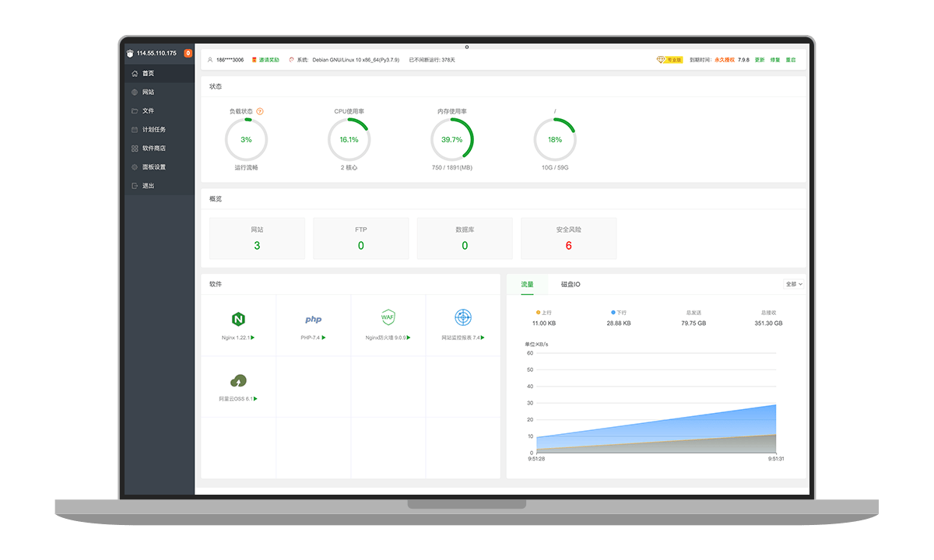Open the 文件 files sidebar item

pyautogui.click(x=160, y=110)
